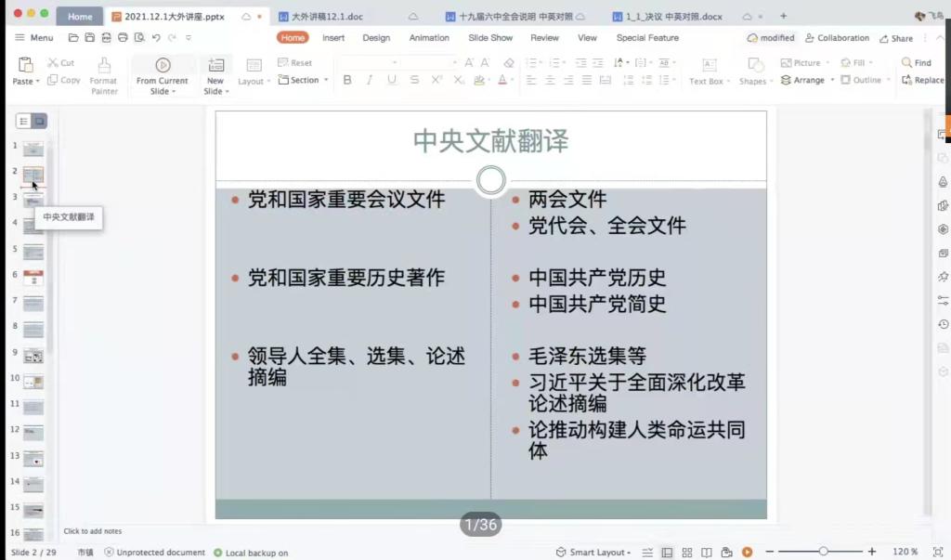This screenshot has width=951, height=560.
Task: Expand the Arrange dropdown menu
Action: (x=804, y=81)
